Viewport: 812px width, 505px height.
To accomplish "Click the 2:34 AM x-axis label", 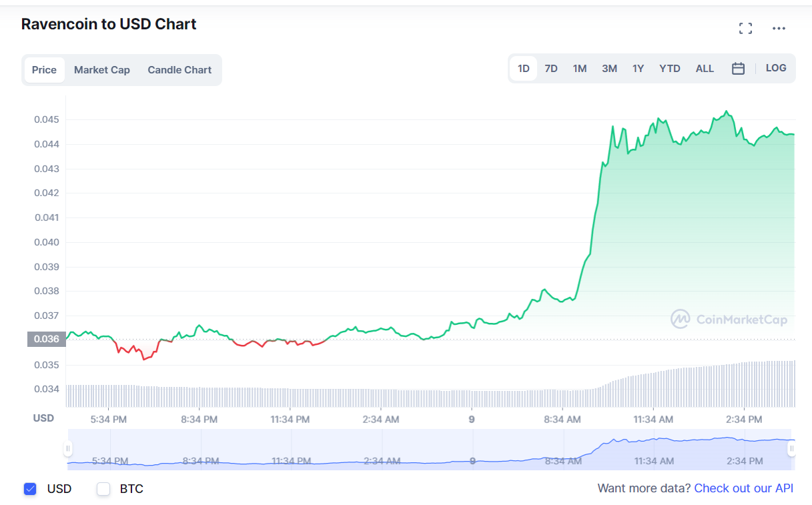I will (x=381, y=419).
